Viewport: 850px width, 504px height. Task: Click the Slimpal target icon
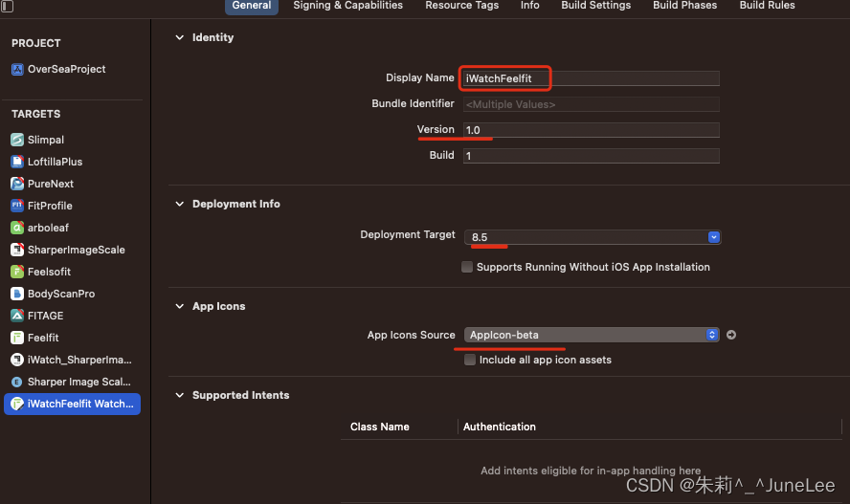click(x=17, y=140)
